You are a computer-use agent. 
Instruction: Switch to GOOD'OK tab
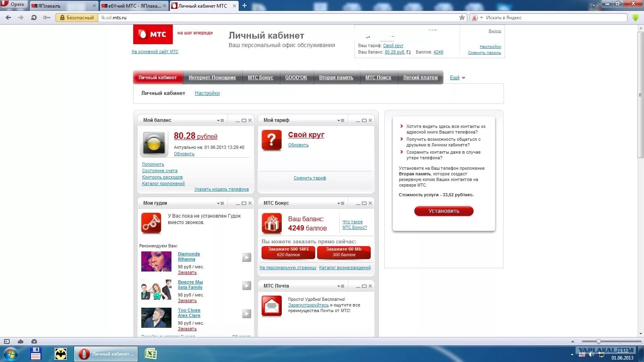click(x=296, y=78)
